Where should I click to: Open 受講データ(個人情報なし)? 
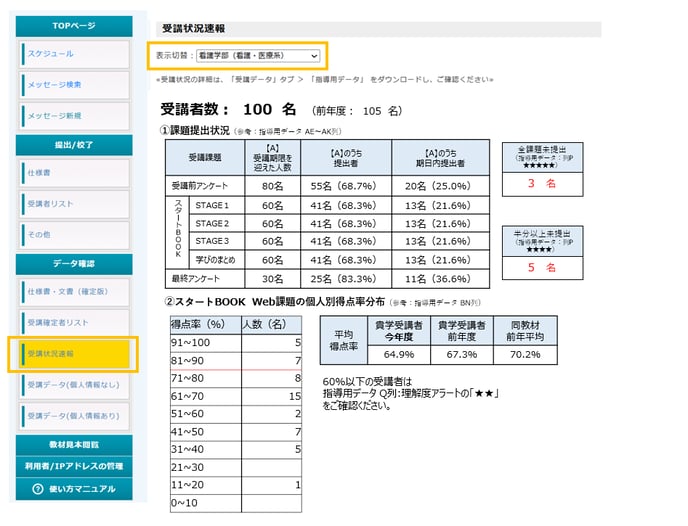(74, 384)
